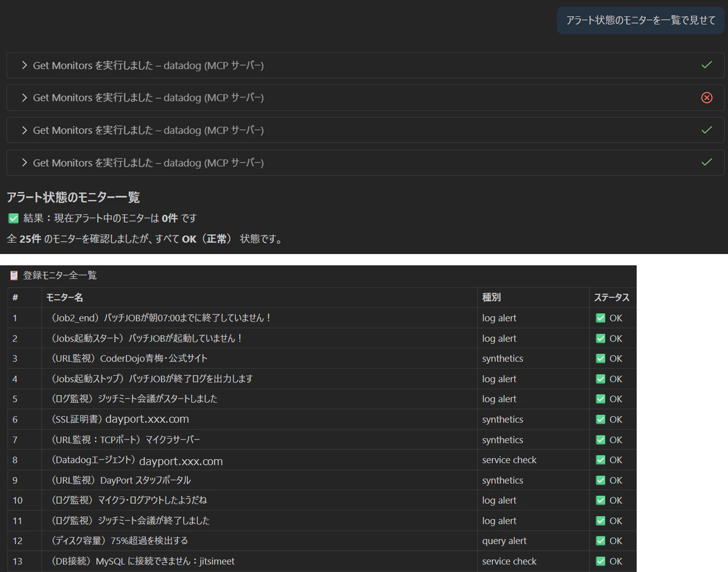This screenshot has width=728, height=572.
Task: Click OK check icon for SSL証明書 row
Action: pyautogui.click(x=601, y=419)
